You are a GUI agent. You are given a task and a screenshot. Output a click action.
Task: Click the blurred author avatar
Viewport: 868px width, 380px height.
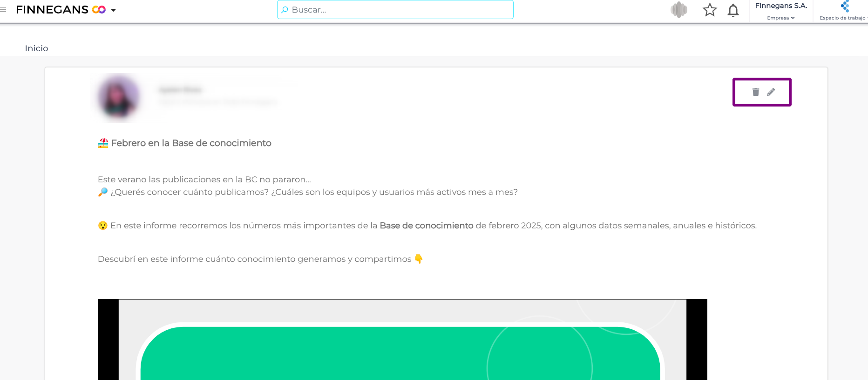pos(119,98)
